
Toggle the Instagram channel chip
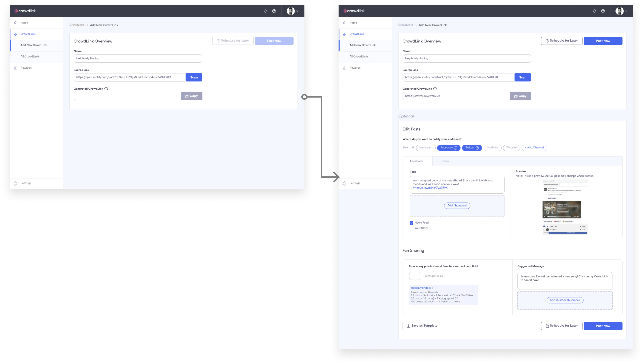426,148
